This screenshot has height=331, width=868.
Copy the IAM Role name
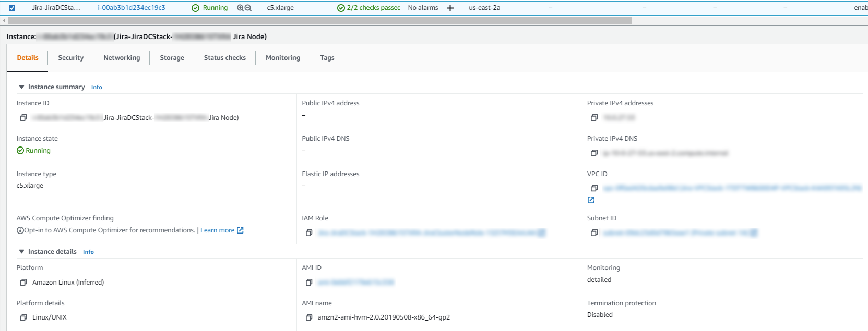point(309,233)
